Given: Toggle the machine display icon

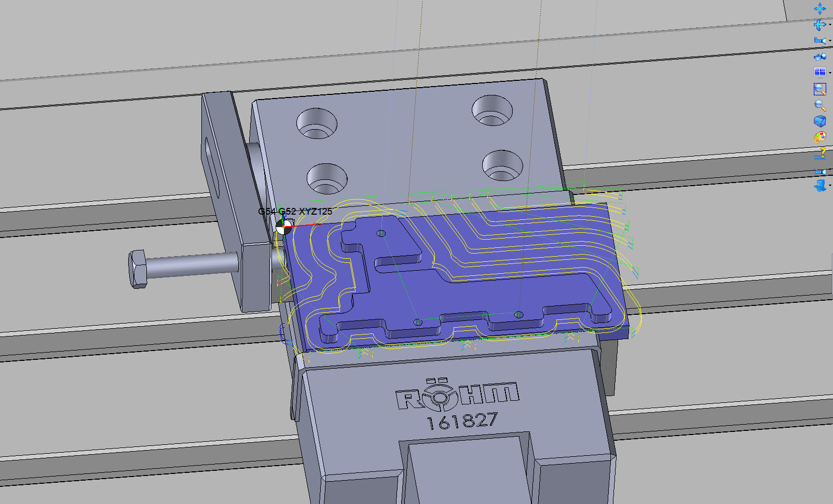Looking at the screenshot, I should pos(820,186).
